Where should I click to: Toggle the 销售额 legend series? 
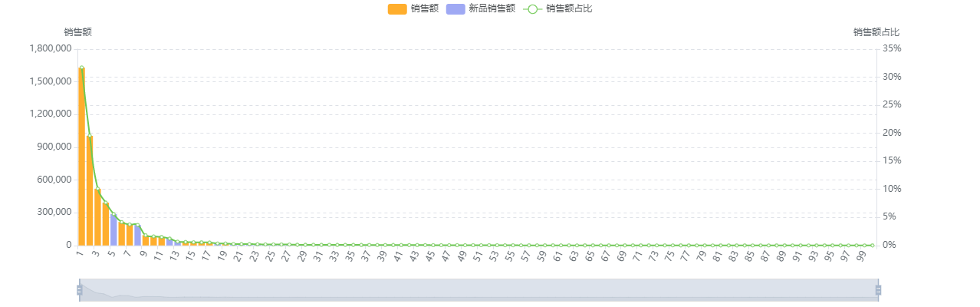tap(413, 8)
